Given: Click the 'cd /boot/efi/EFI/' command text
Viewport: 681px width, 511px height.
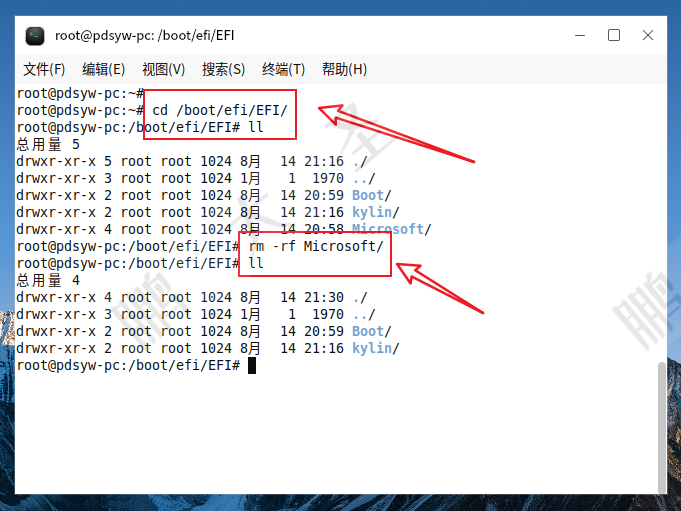Looking at the screenshot, I should (x=220, y=110).
